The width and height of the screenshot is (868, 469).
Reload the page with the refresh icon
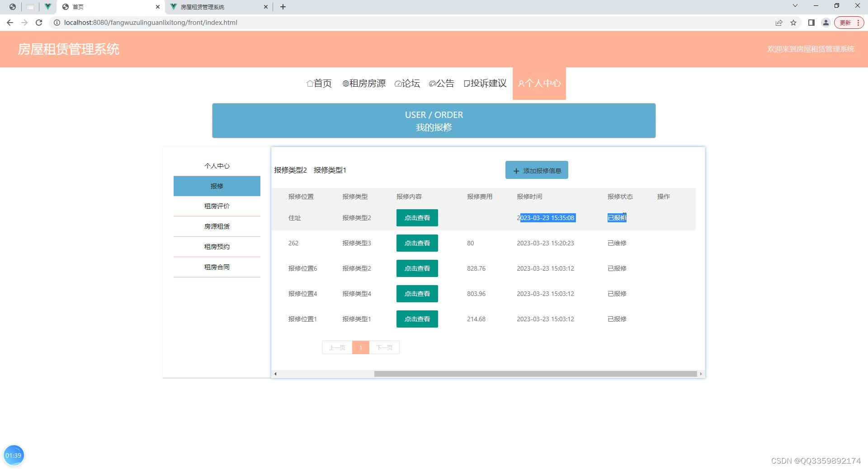39,23
